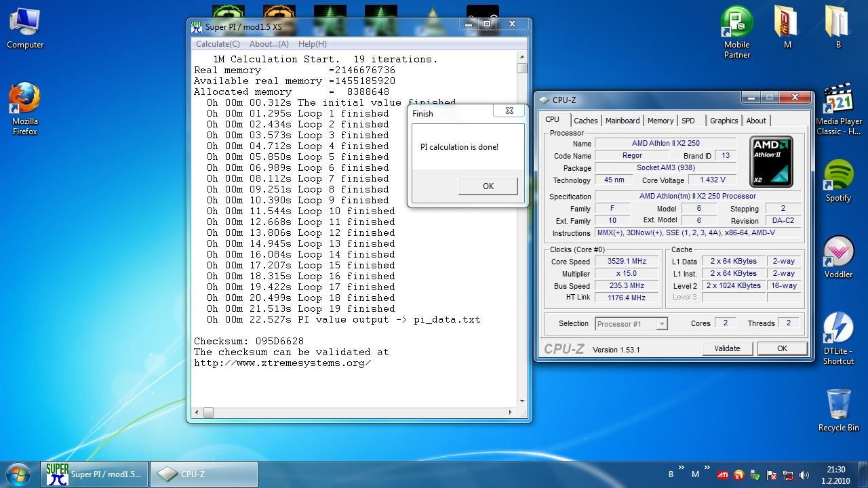Click the Windows Start orb
This screenshot has height=488, width=868.
pos(18,474)
